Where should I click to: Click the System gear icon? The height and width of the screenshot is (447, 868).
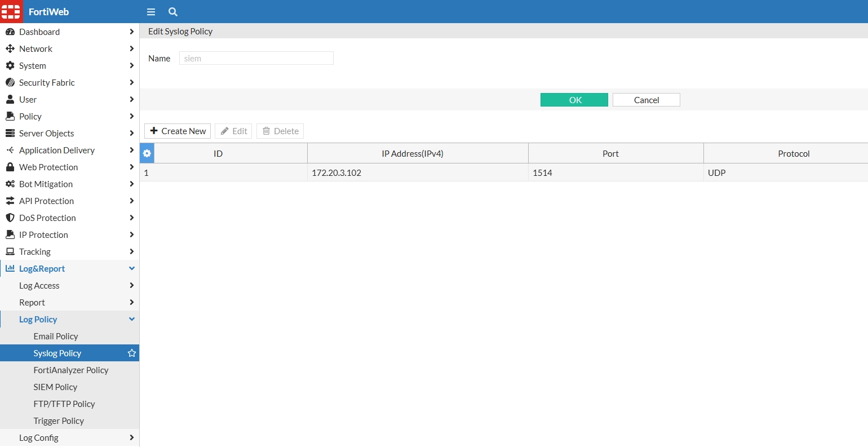[x=10, y=66]
